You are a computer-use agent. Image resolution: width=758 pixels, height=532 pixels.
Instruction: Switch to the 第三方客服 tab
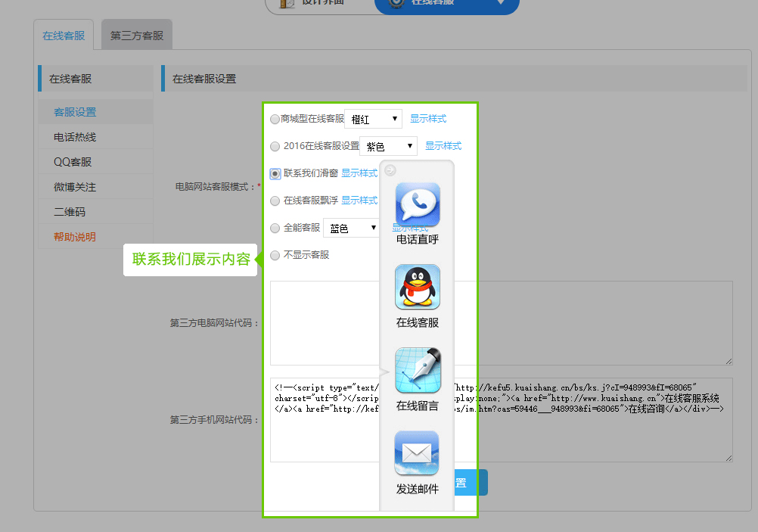(x=137, y=36)
